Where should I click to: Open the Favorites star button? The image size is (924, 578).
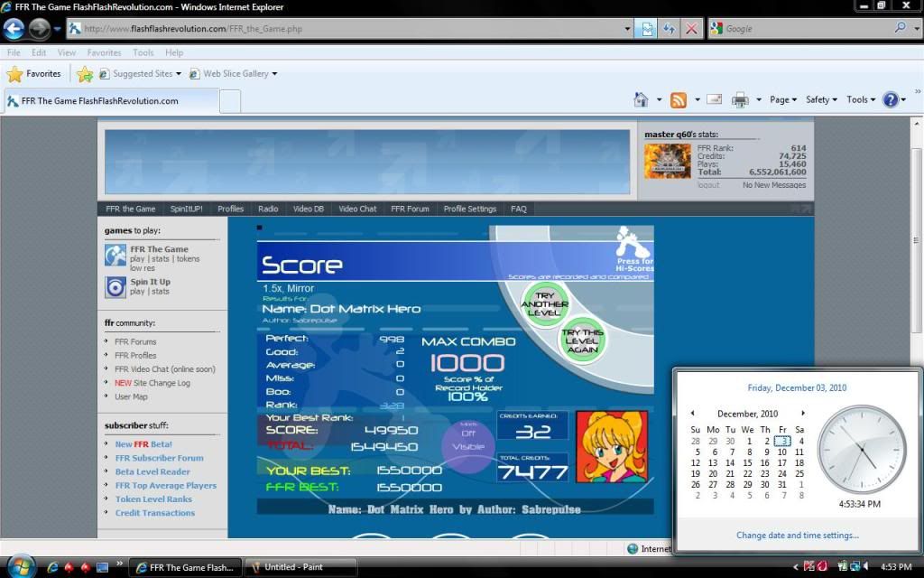click(34, 74)
